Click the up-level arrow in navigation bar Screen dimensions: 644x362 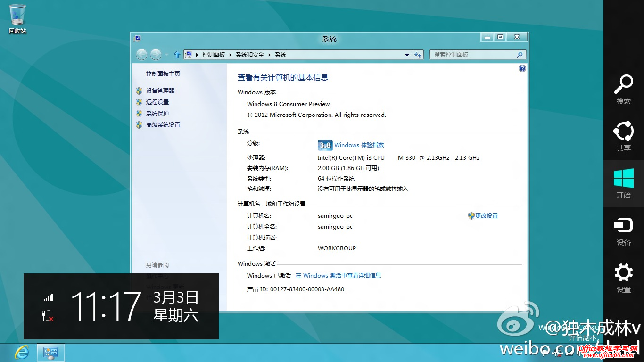[177, 55]
